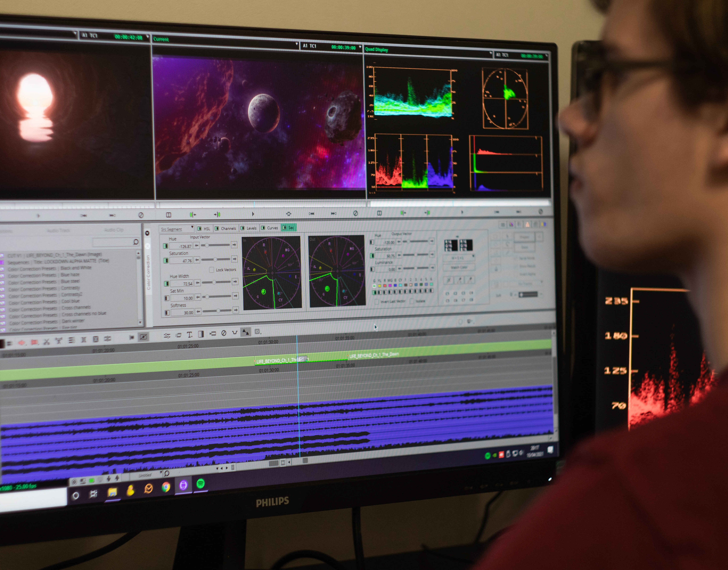Viewport: 728px width, 570px height.
Task: Click the search magnifier in the bin panel
Action: (136, 242)
